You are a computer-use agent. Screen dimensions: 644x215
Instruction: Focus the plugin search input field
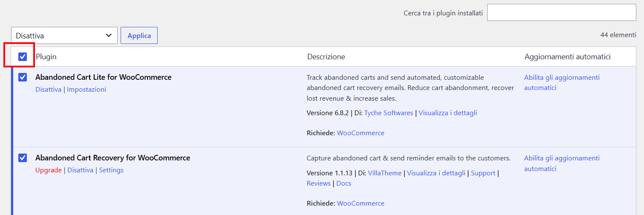(x=562, y=13)
